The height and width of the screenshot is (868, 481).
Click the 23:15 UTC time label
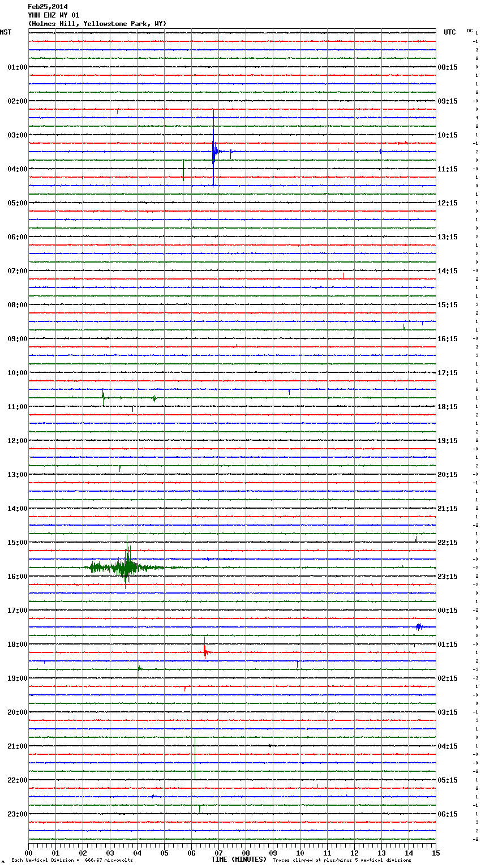point(448,577)
